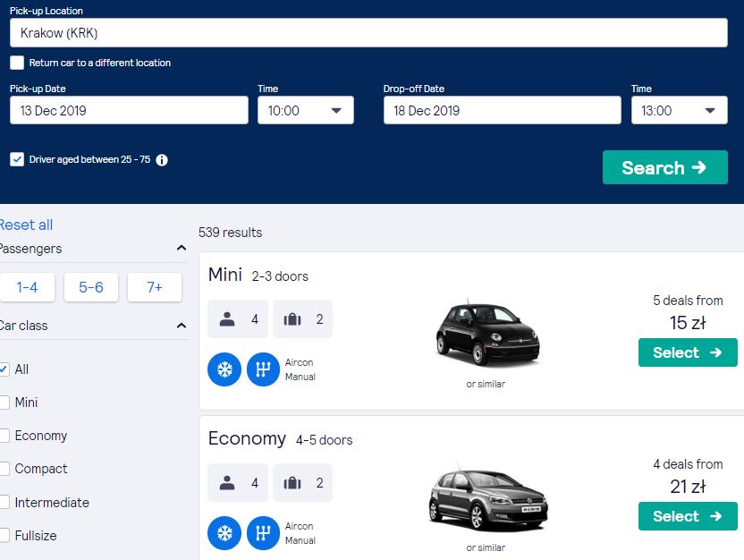This screenshot has height=560, width=744.
Task: Click the passenger seats icon on Mini card
Action: pos(227,319)
